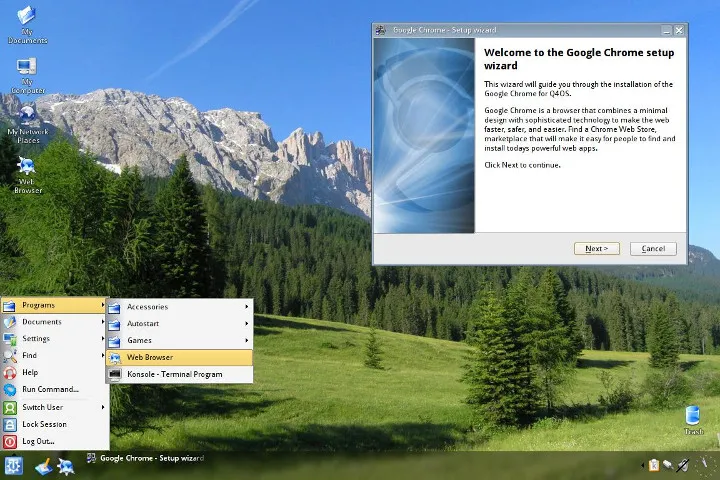Expand the Switch User submenu arrow

point(103,407)
